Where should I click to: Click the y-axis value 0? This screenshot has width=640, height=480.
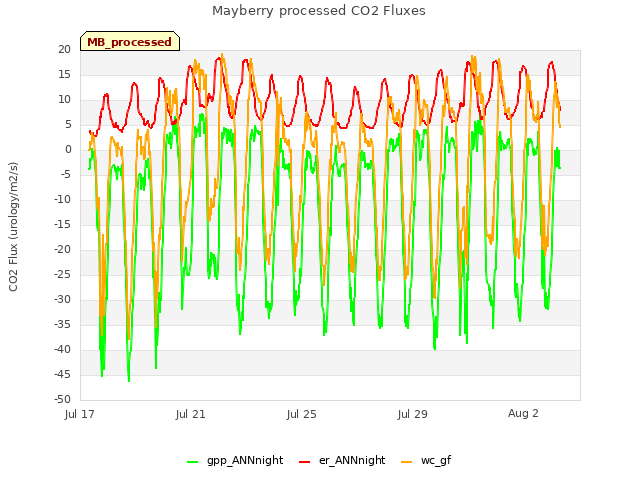pos(68,149)
